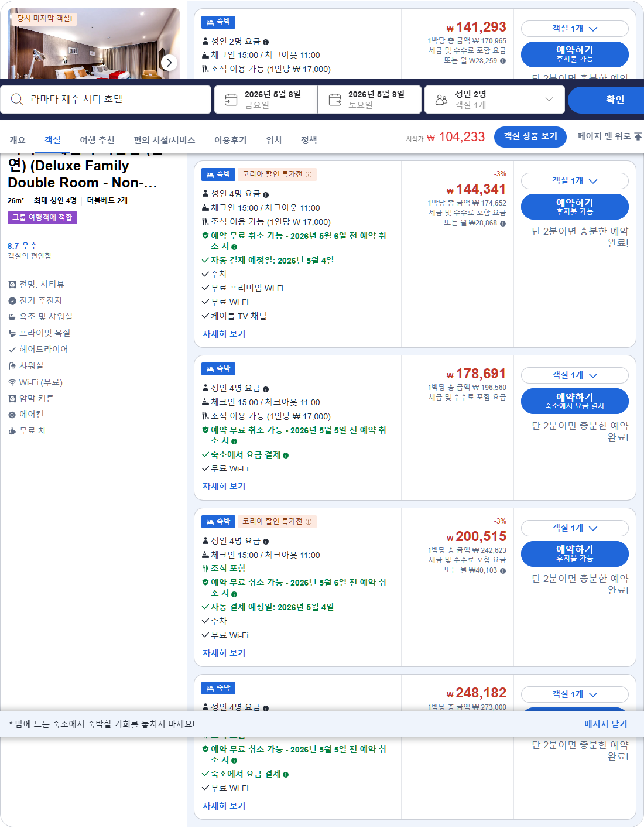Switch to the 객실 tab

coord(53,141)
